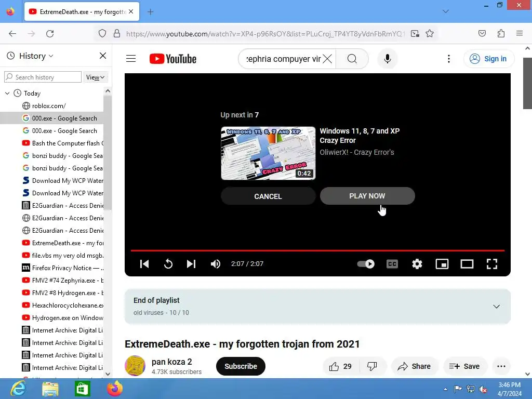
Task: Toggle the autoplay switch off
Action: tap(366, 263)
